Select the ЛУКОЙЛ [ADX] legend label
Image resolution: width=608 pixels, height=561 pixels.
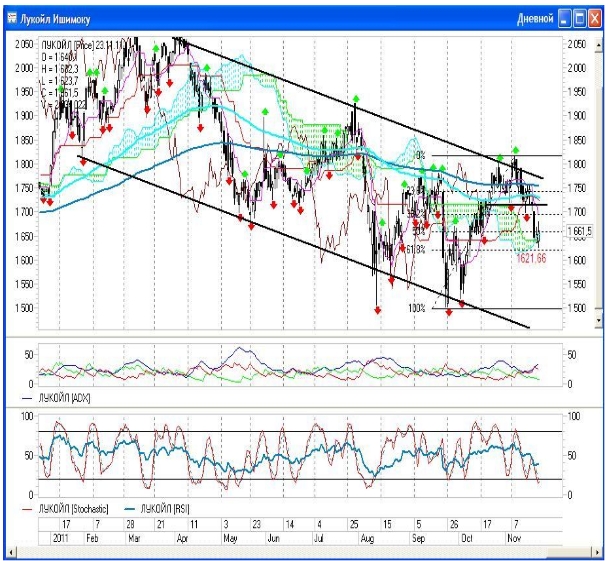64,398
